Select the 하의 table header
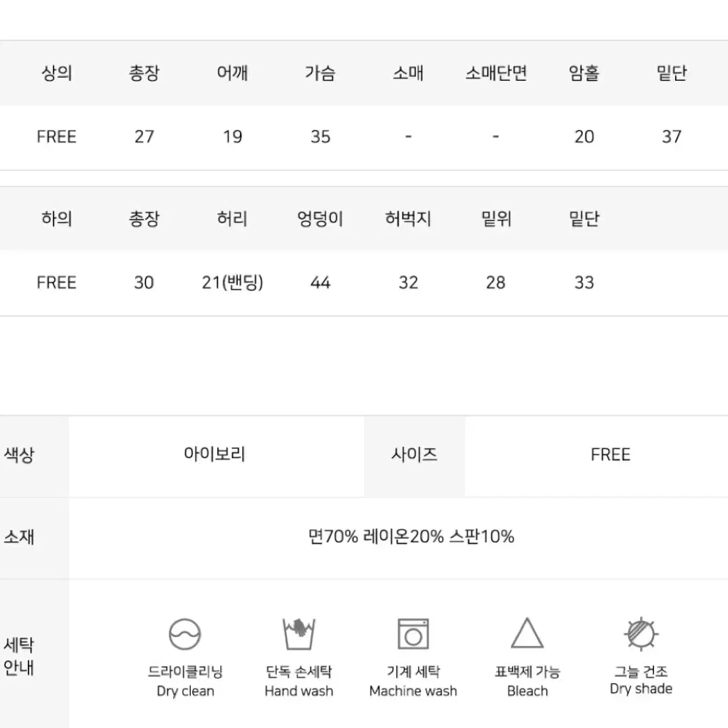 [x=57, y=218]
